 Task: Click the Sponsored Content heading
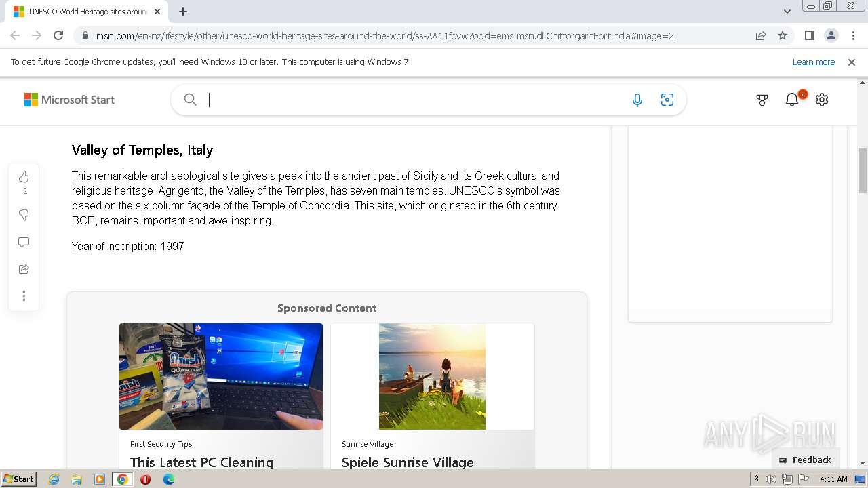tap(327, 308)
